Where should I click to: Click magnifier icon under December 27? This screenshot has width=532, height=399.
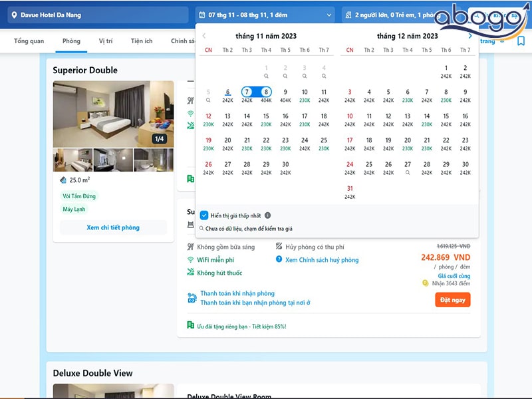pyautogui.click(x=408, y=173)
